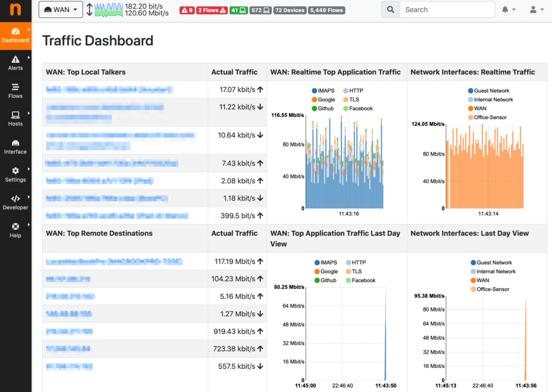Click the search magnifier icon
Viewport: 552px width, 392px height.
coord(390,9)
